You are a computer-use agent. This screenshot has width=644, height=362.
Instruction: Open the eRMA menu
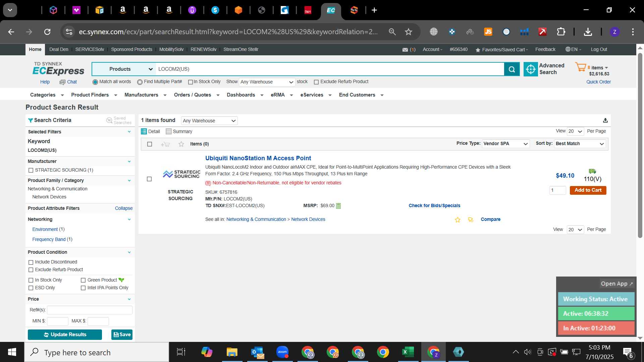pyautogui.click(x=282, y=95)
